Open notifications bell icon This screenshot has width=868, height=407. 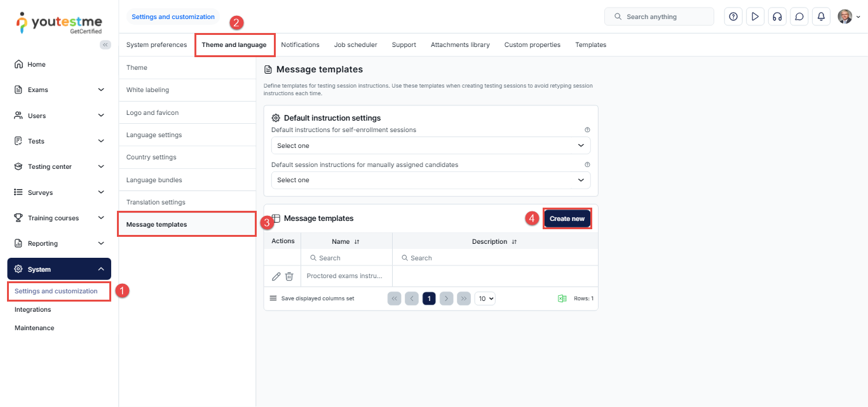[821, 17]
